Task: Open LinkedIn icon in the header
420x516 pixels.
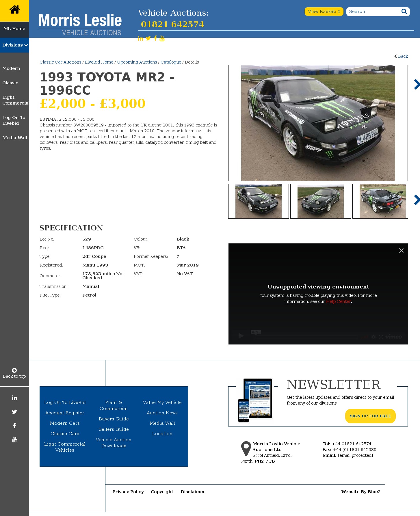Action: click(x=140, y=38)
